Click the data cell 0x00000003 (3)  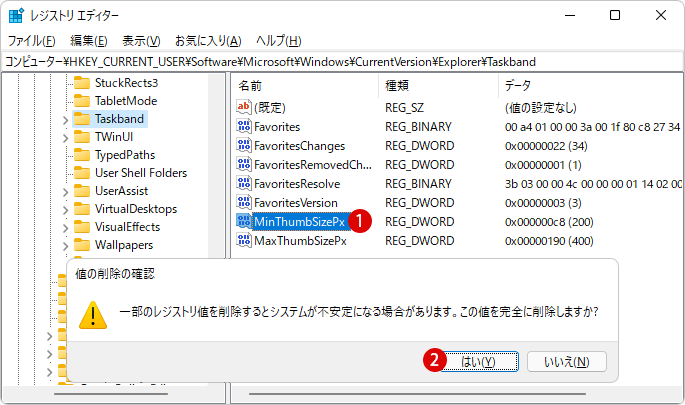point(543,203)
